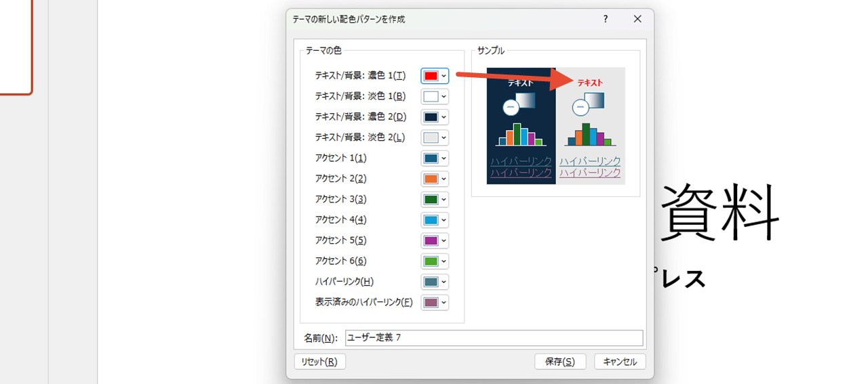Expand the テキスト/背景: 濃色 2 color picker
The height and width of the screenshot is (384, 868).
click(x=435, y=117)
